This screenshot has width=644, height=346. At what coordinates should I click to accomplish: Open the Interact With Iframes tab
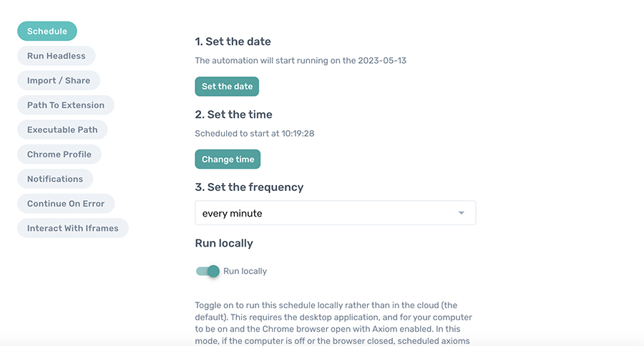pyautogui.click(x=72, y=228)
